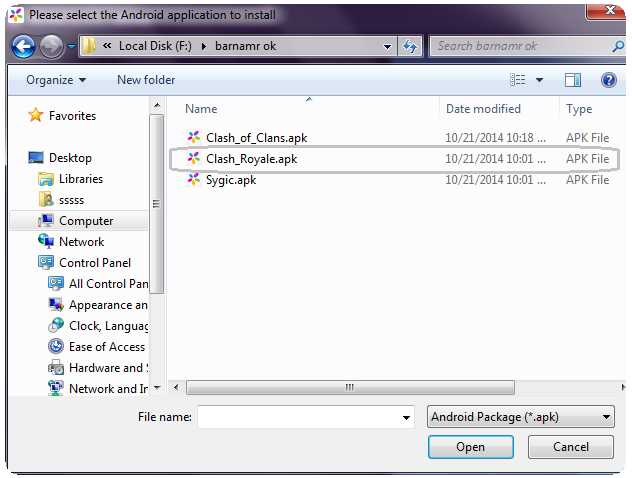Select Network in the navigation pane
This screenshot has width=632, height=478.
[x=81, y=242]
